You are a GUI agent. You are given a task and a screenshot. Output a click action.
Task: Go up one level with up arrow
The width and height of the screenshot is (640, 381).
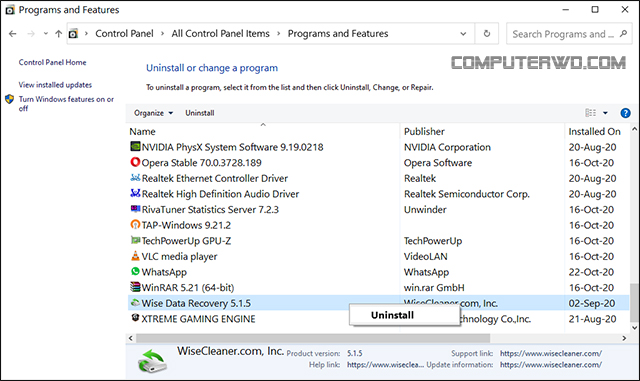58,33
